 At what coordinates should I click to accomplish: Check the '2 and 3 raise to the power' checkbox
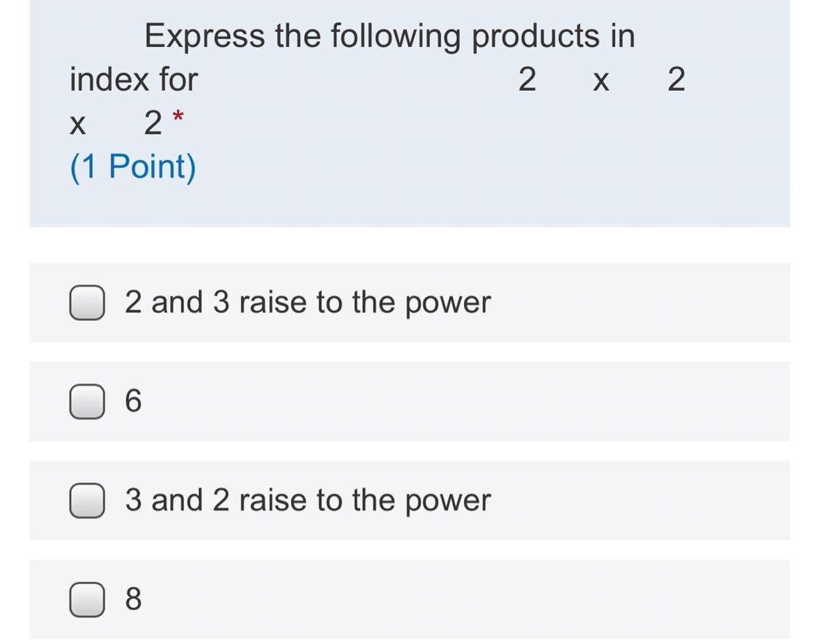tap(87, 303)
